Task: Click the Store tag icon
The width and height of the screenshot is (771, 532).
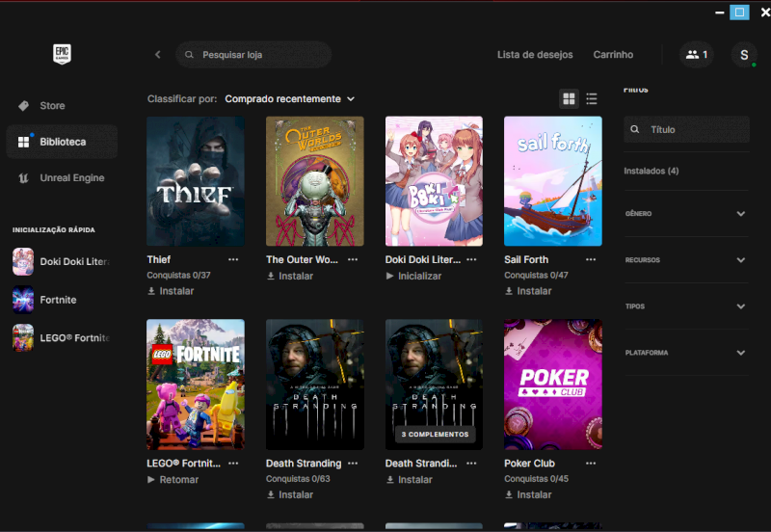Action: click(23, 106)
